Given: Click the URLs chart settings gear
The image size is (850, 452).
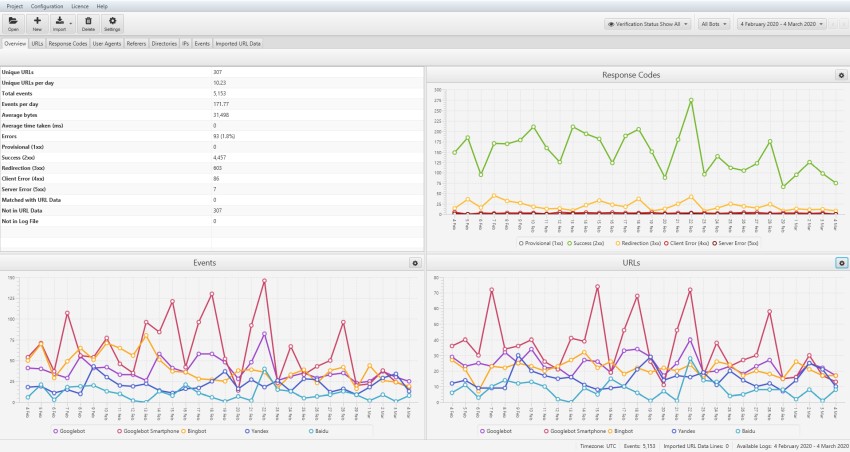Looking at the screenshot, I should point(841,263).
